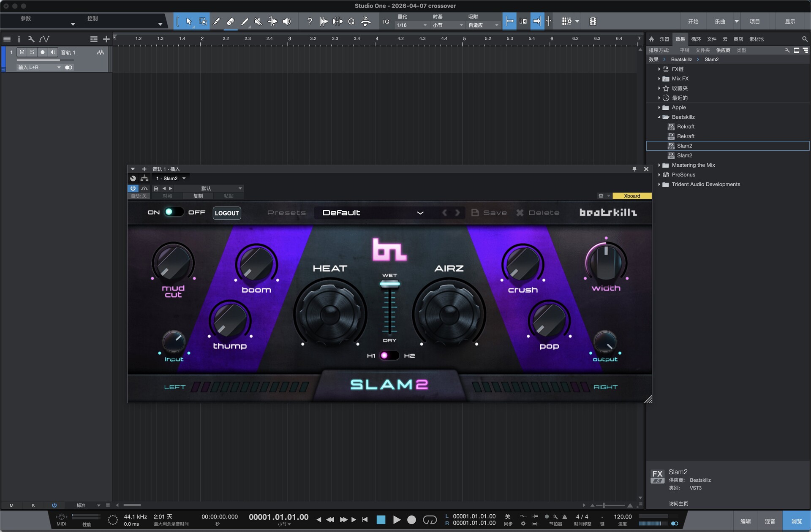Image resolution: width=811 pixels, height=532 pixels.
Task: Open 1 - Slam2 insert slot dropdown
Action: coord(171,179)
